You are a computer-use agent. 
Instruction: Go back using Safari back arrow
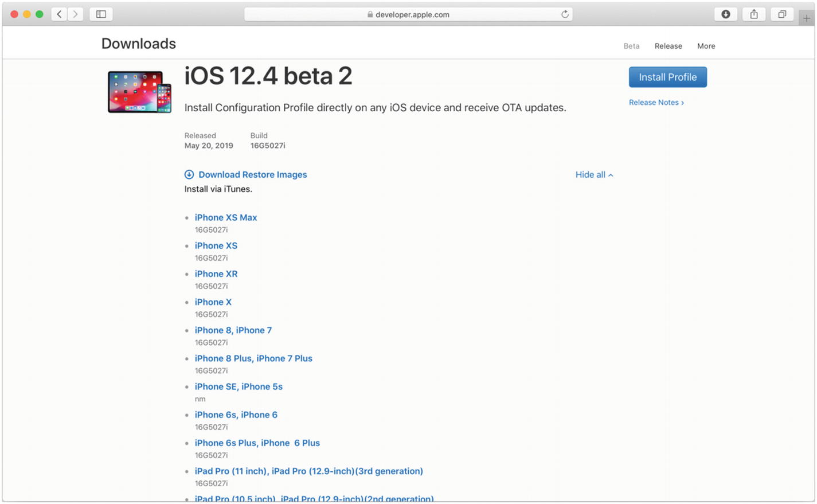coord(59,14)
